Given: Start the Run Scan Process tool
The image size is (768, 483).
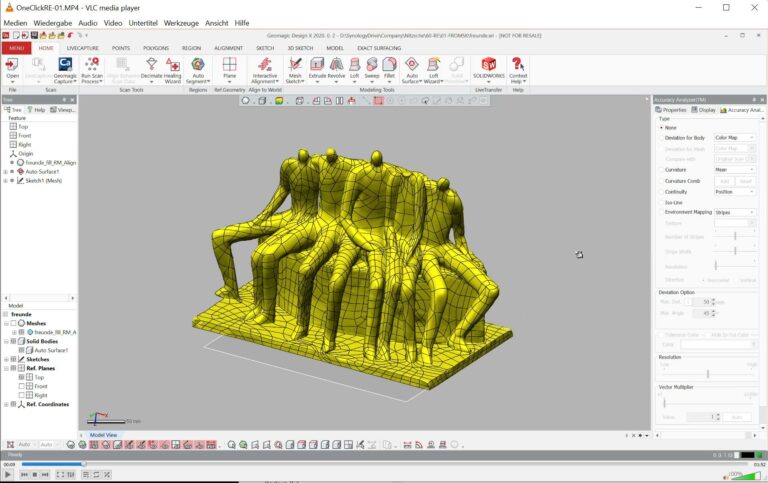Looking at the screenshot, I should point(92,69).
